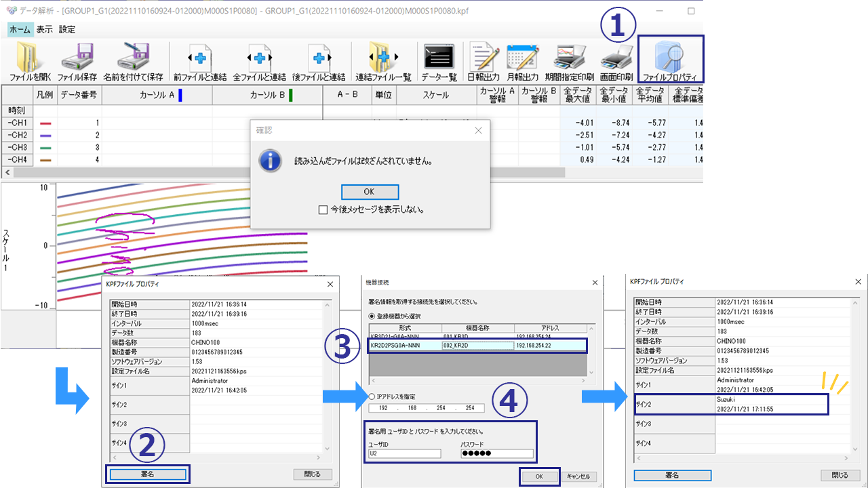The width and height of the screenshot is (868, 488).
Task: Click the A－B column header
Action: 347,95
